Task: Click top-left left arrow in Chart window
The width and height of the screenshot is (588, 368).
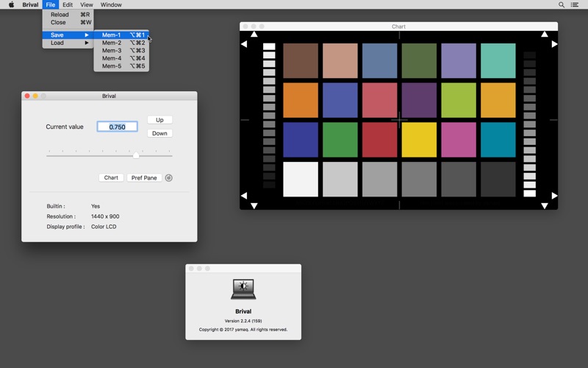Action: (244, 44)
